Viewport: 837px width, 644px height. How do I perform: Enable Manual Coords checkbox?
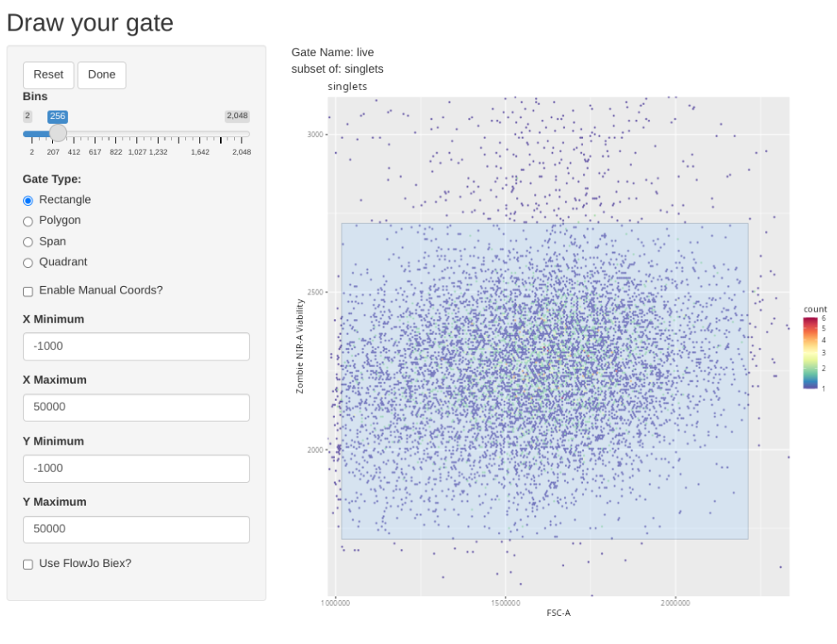[28, 291]
